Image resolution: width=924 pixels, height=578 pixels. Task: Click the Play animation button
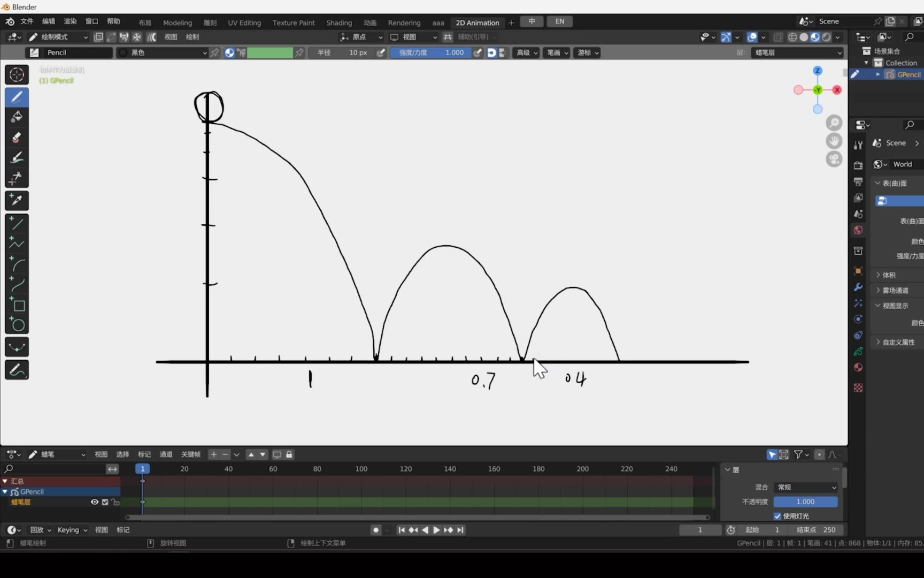[x=436, y=530]
